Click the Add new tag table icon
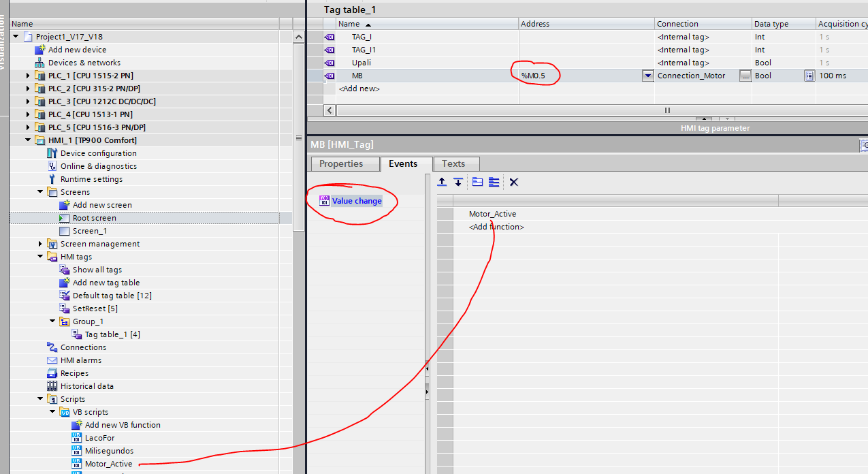Viewport: 868px width, 474px height. point(65,283)
